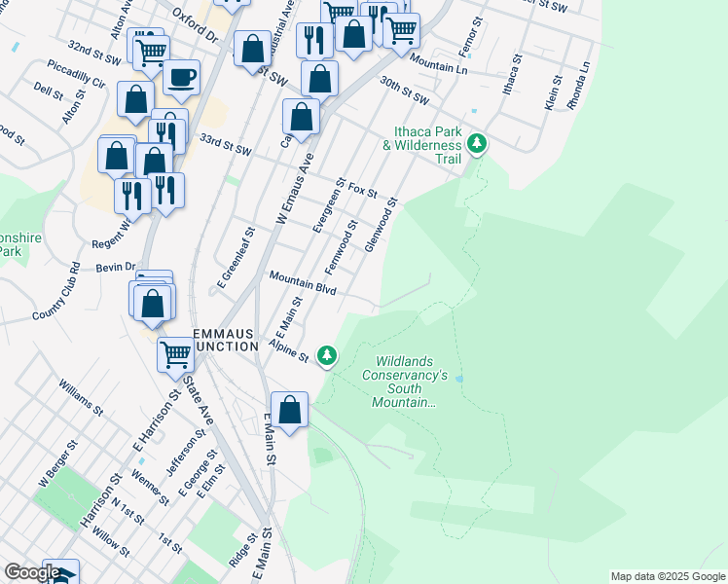Open the shopping cart marker near 32nd St SW
The height and width of the screenshot is (584, 728).
click(152, 55)
